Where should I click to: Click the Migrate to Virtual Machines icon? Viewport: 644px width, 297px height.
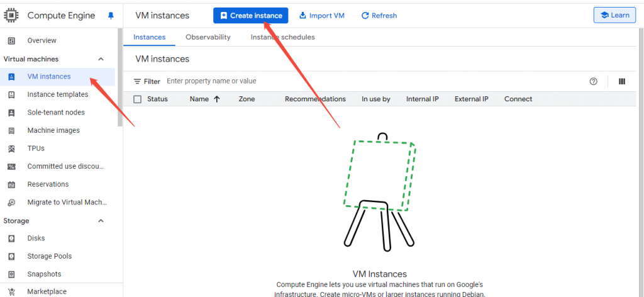[11, 203]
